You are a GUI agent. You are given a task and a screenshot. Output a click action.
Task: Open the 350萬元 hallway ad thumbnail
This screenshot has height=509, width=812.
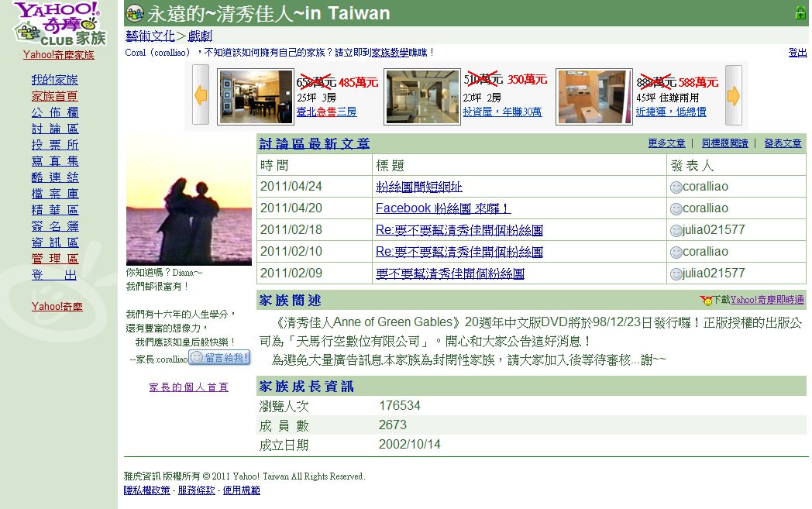[x=422, y=96]
